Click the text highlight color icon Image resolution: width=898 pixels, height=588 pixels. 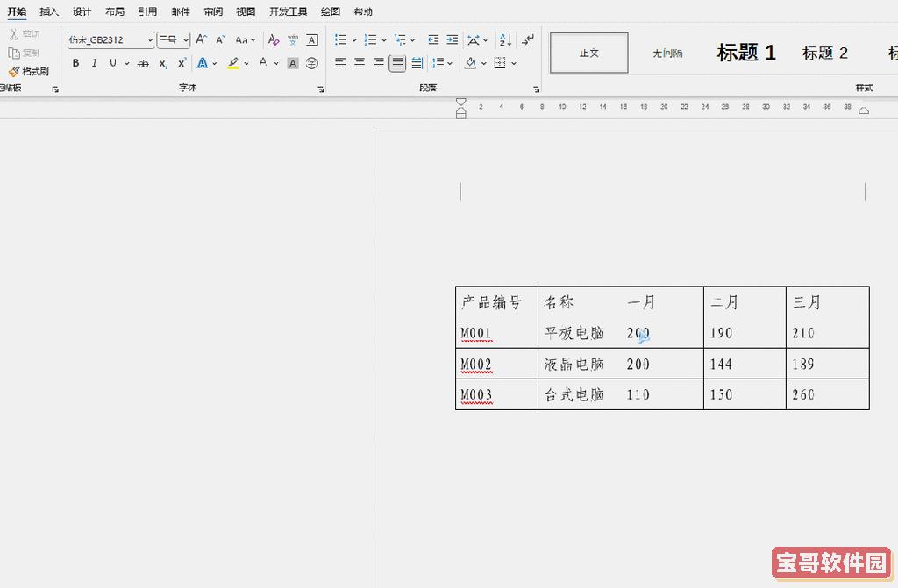pyautogui.click(x=233, y=63)
